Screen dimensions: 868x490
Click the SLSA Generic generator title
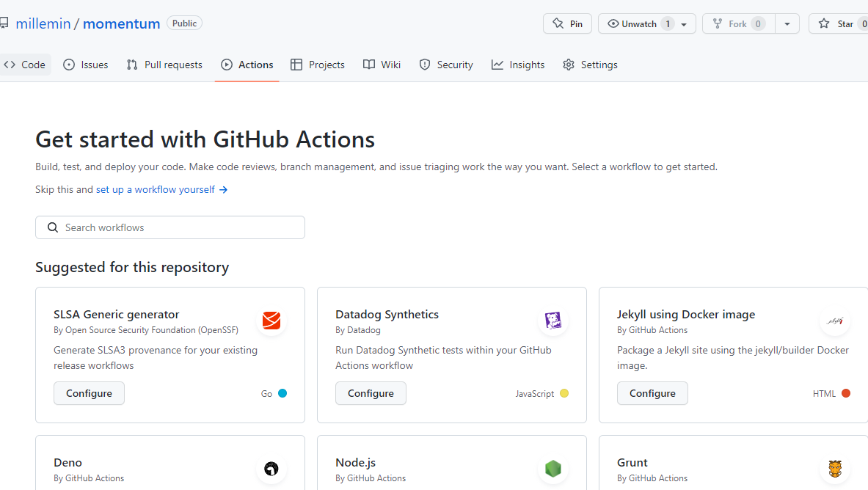[x=116, y=315]
